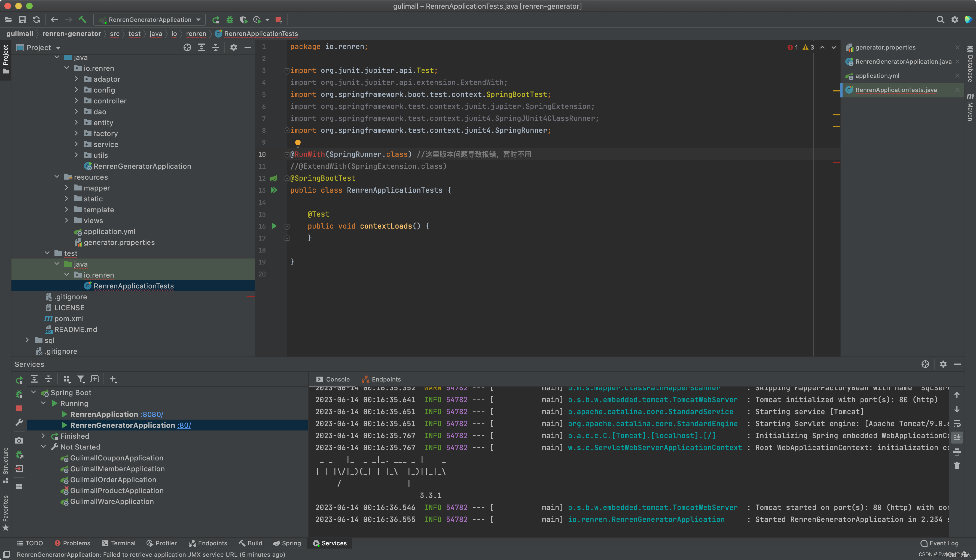Select pom.xml in the project tree
976x560 pixels.
[69, 318]
